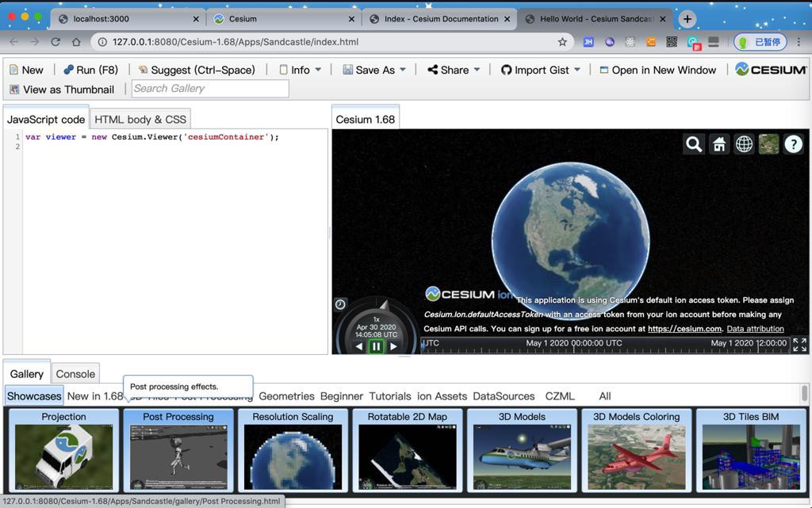Play the animation in reverse
Screen dimensions: 812x508
(359, 346)
